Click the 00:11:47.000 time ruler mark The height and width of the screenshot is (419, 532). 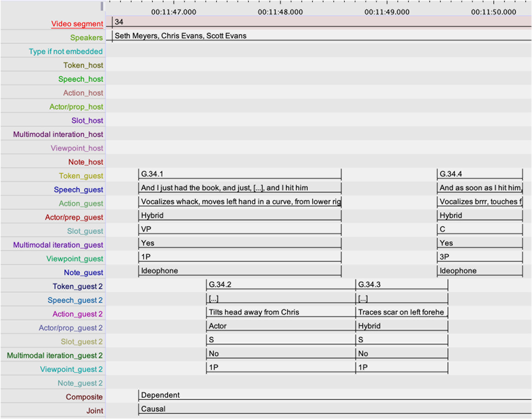click(x=174, y=12)
